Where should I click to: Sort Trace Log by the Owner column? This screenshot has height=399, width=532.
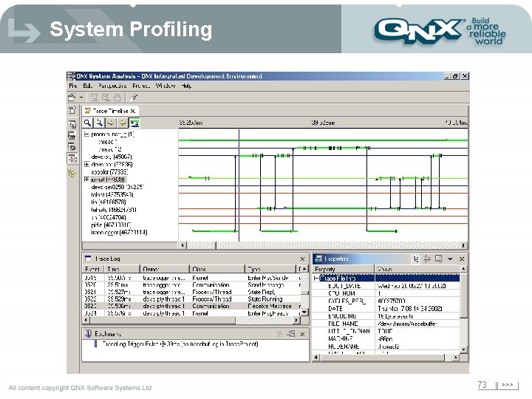pyautogui.click(x=165, y=269)
